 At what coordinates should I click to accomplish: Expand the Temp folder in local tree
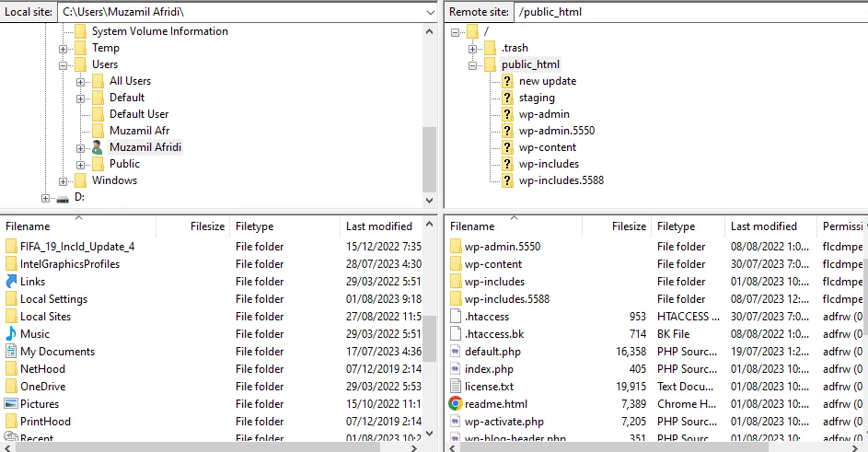[x=64, y=49]
